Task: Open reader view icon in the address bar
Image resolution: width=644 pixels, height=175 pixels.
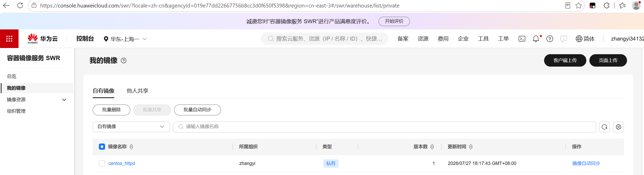Action: pos(568,5)
